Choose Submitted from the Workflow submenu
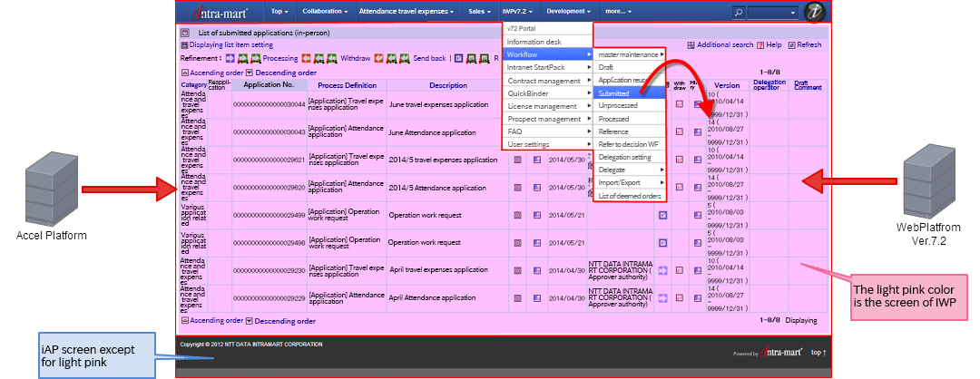 pos(630,93)
